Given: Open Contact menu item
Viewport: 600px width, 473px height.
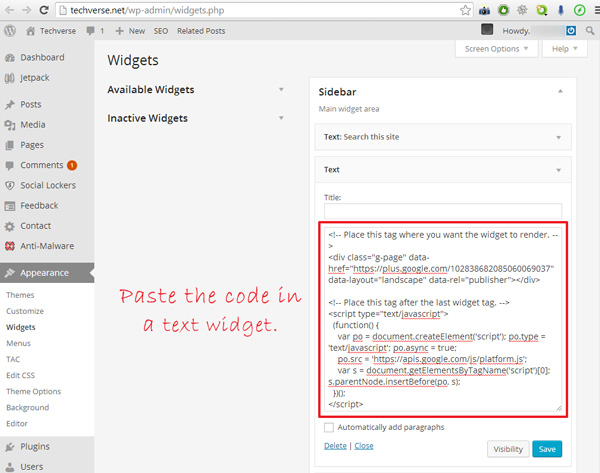Looking at the screenshot, I should point(35,226).
